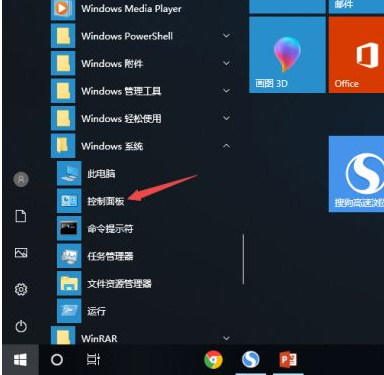384x375 pixels.
Task: Click the 运行 text label
Action: coord(97,311)
